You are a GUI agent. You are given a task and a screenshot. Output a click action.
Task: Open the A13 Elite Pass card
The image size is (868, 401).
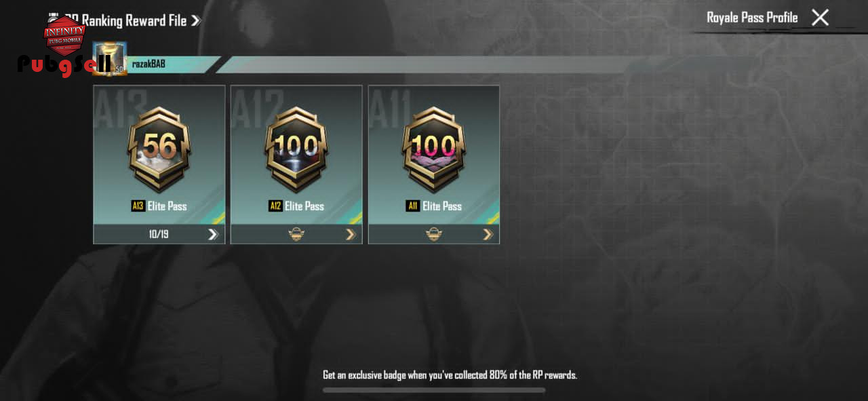point(159,164)
